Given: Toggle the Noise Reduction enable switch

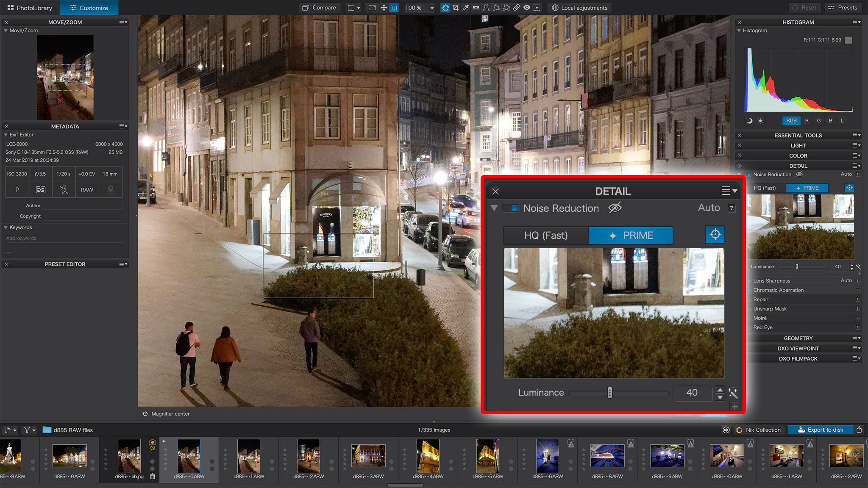Looking at the screenshot, I should [511, 208].
